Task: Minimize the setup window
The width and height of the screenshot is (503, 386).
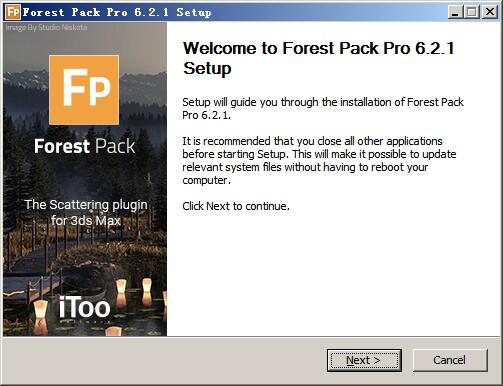Action: coord(454,12)
